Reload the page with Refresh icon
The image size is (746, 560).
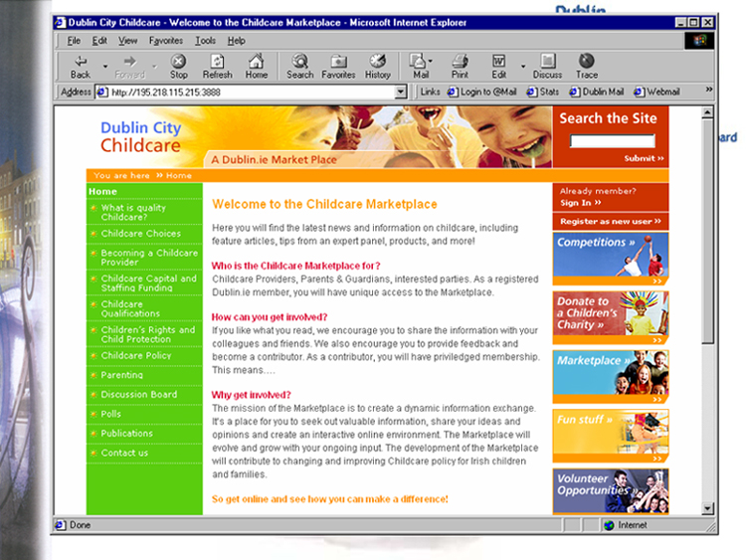coord(217,62)
